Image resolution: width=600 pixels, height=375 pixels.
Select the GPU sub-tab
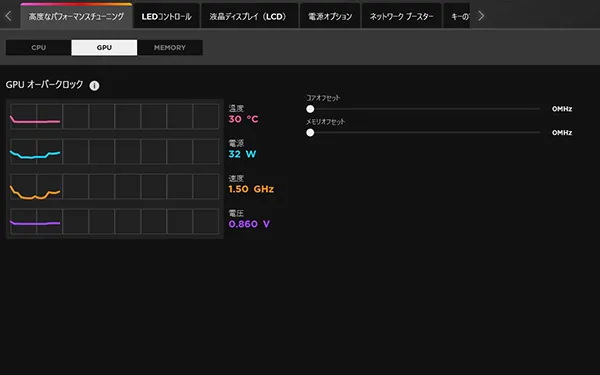[x=104, y=48]
